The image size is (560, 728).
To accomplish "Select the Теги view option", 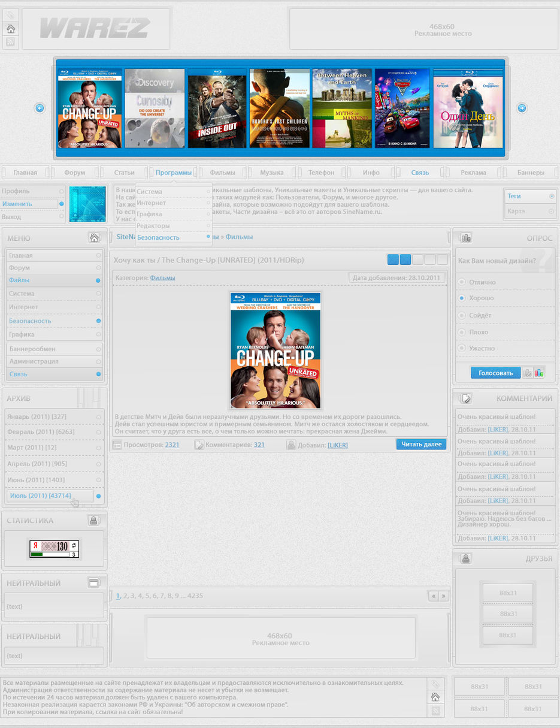I will click(531, 196).
